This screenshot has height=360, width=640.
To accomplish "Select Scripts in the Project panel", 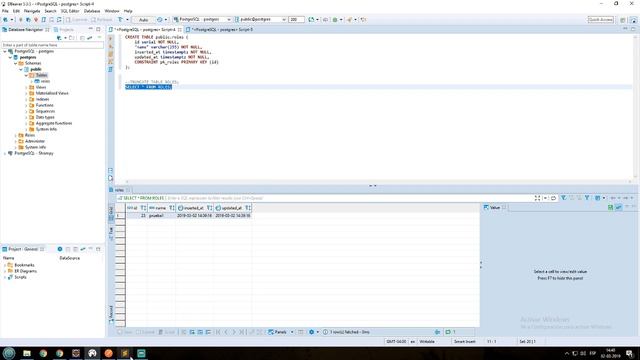I will pyautogui.click(x=20, y=277).
